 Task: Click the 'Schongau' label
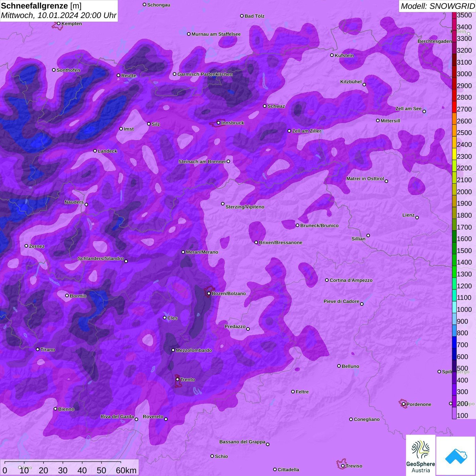tap(159, 5)
